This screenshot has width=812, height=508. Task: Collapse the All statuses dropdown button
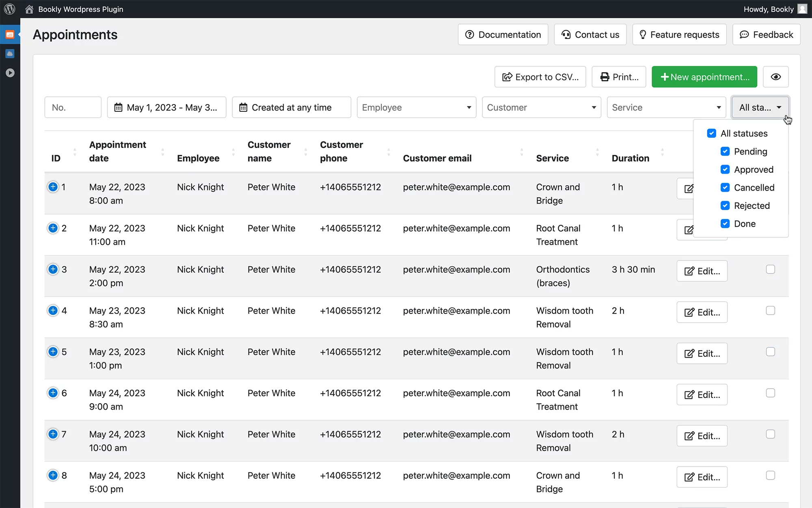click(x=760, y=107)
